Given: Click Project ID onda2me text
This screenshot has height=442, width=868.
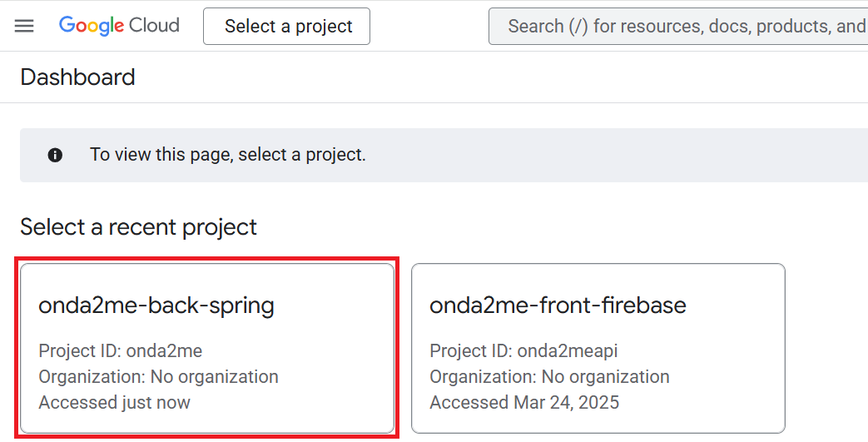Looking at the screenshot, I should tap(121, 351).
